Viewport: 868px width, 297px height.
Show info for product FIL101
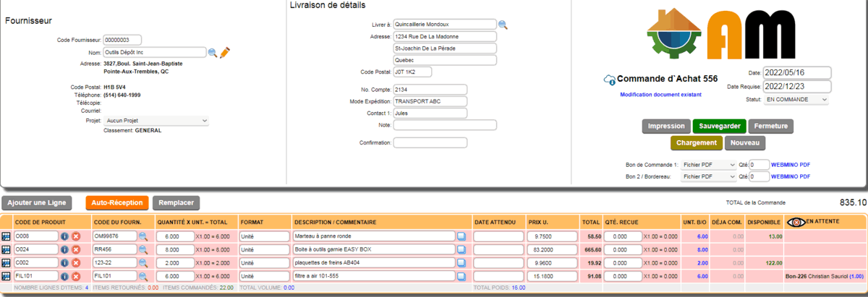point(64,275)
